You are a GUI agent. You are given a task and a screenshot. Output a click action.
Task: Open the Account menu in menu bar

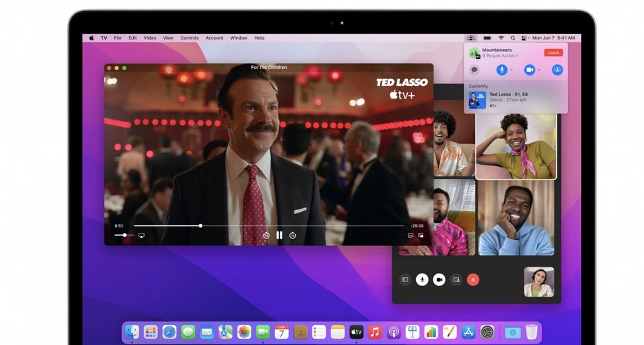pyautogui.click(x=215, y=38)
